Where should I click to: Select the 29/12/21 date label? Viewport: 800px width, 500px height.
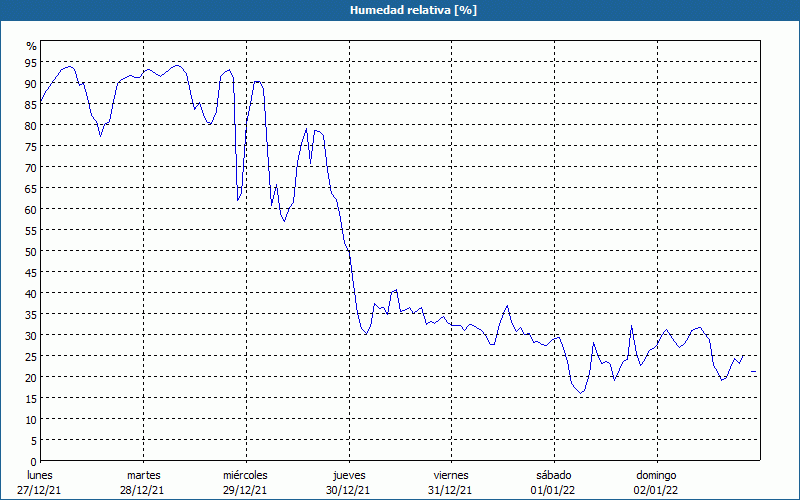pyautogui.click(x=245, y=490)
